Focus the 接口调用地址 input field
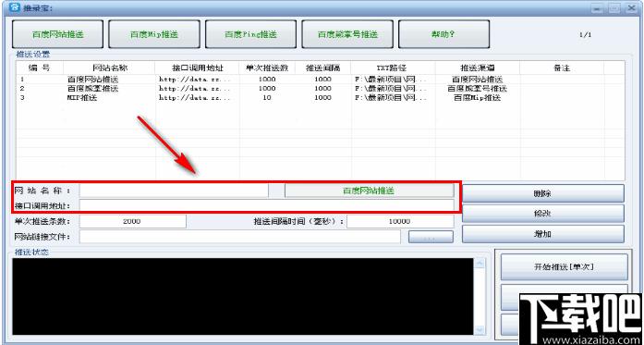The height and width of the screenshot is (345, 644). (267, 205)
